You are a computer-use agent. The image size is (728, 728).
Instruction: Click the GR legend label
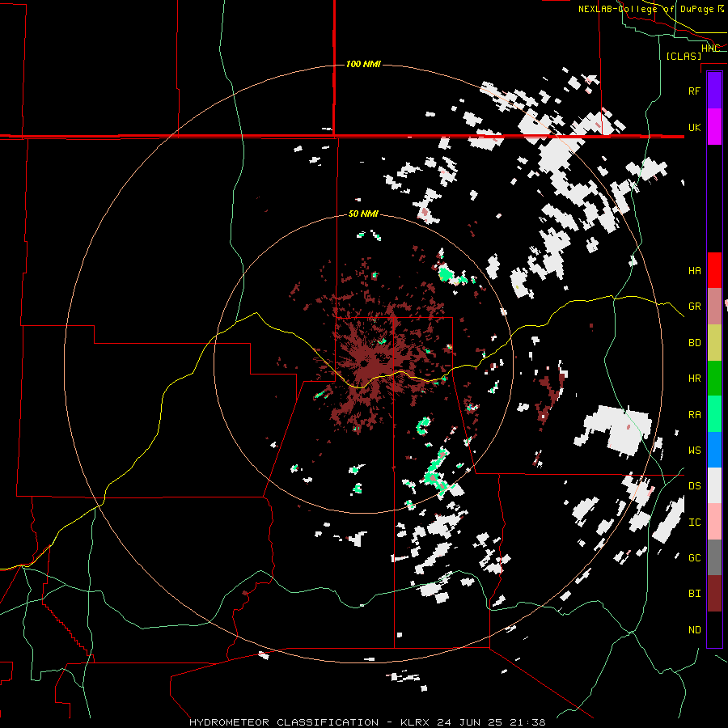tap(694, 307)
